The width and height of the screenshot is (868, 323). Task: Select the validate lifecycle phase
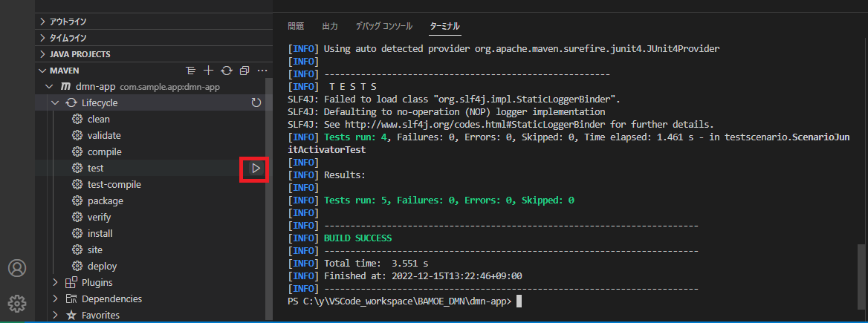pos(104,135)
